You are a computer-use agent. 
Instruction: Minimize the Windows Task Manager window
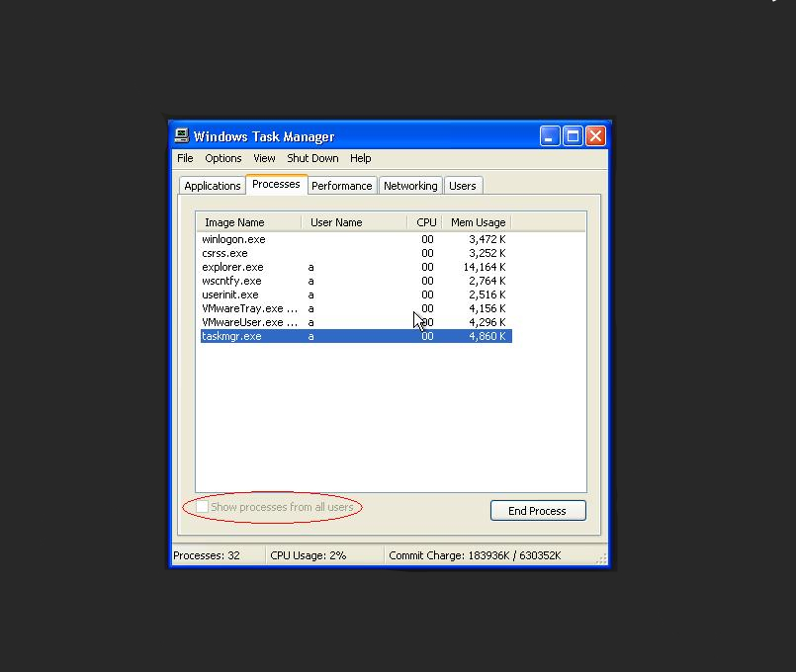click(549, 136)
